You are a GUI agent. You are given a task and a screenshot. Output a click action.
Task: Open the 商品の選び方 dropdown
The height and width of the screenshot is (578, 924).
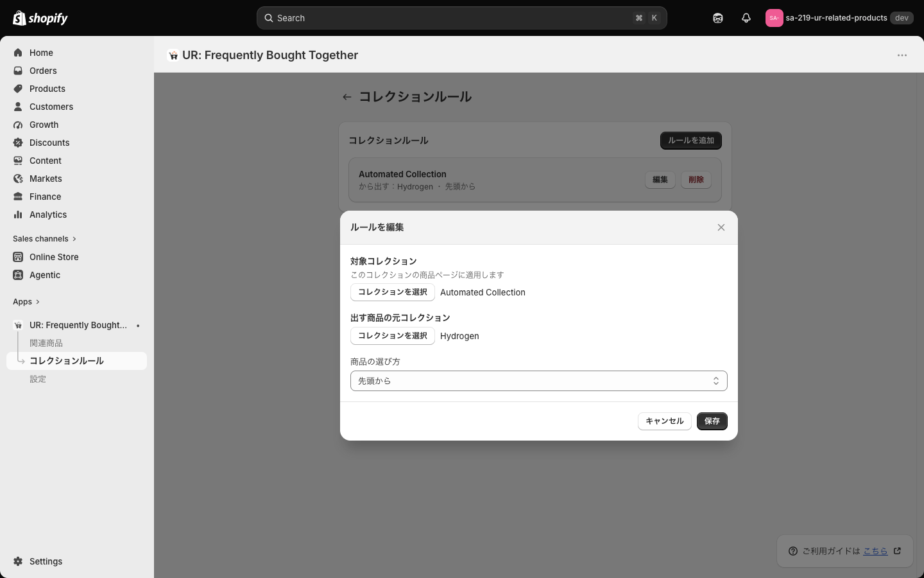(x=539, y=381)
